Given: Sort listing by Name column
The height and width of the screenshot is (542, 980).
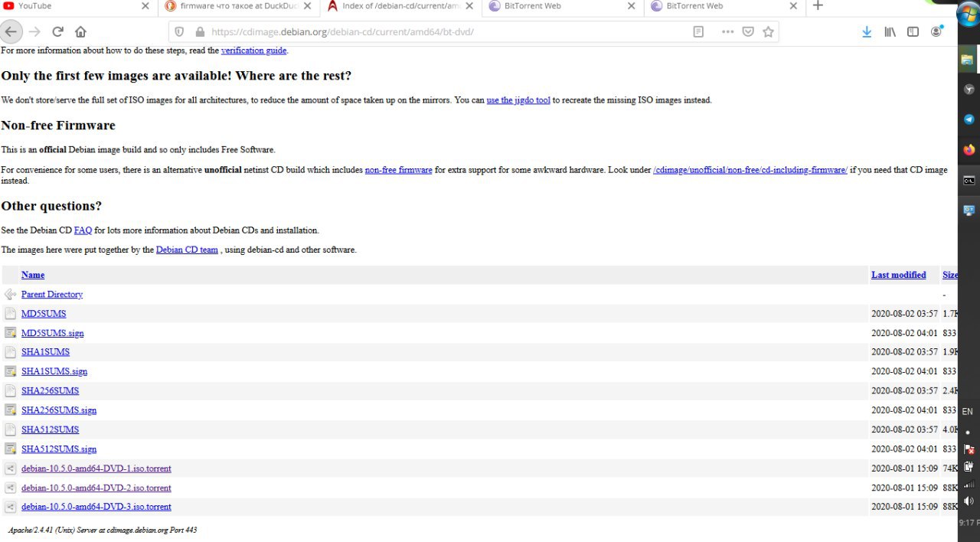Looking at the screenshot, I should click(x=33, y=275).
